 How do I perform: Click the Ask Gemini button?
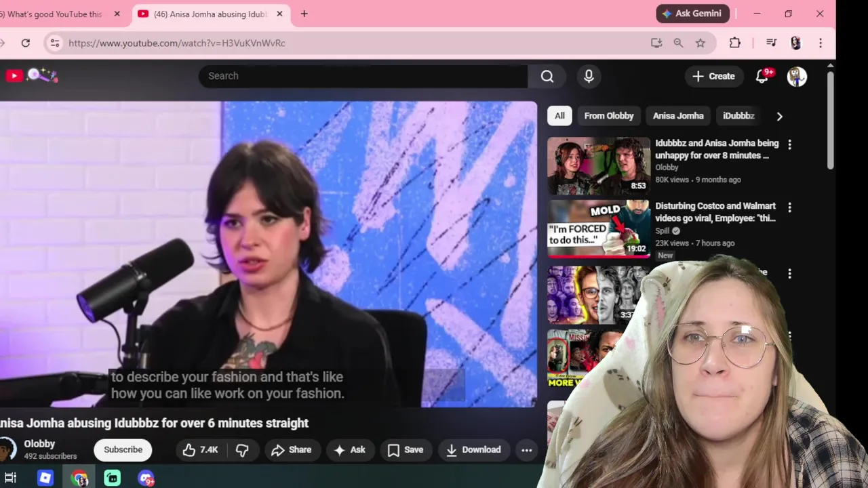692,14
